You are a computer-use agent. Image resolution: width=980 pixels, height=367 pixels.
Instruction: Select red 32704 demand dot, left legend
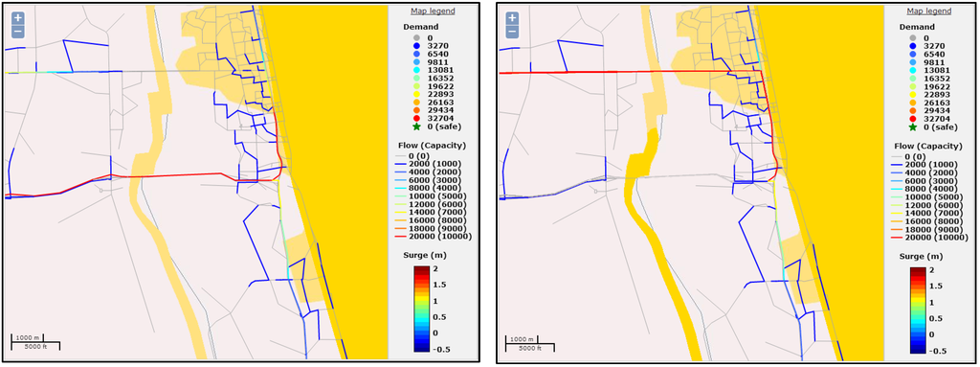tap(417, 118)
